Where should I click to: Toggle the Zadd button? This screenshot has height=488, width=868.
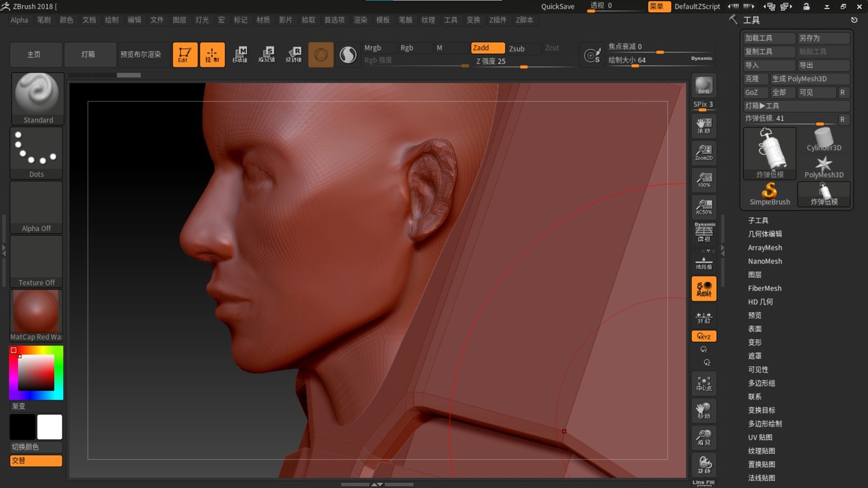(488, 48)
